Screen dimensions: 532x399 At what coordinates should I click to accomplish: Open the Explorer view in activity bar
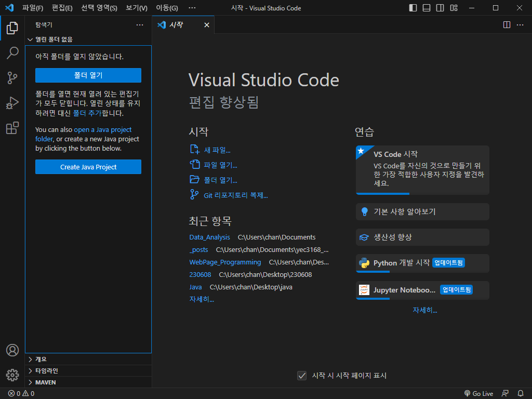pyautogui.click(x=12, y=28)
